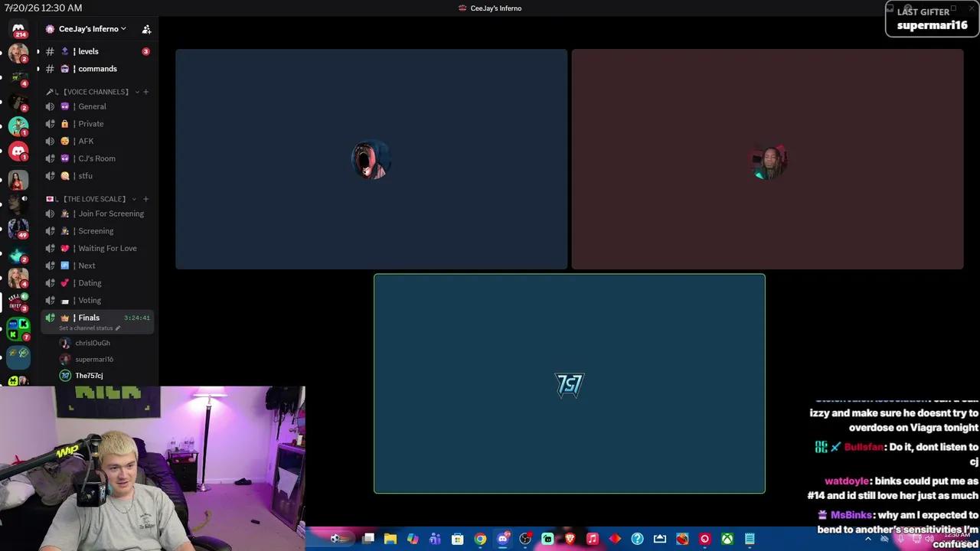Select the Finals voice channel
The height and width of the screenshot is (551, 980).
point(96,318)
